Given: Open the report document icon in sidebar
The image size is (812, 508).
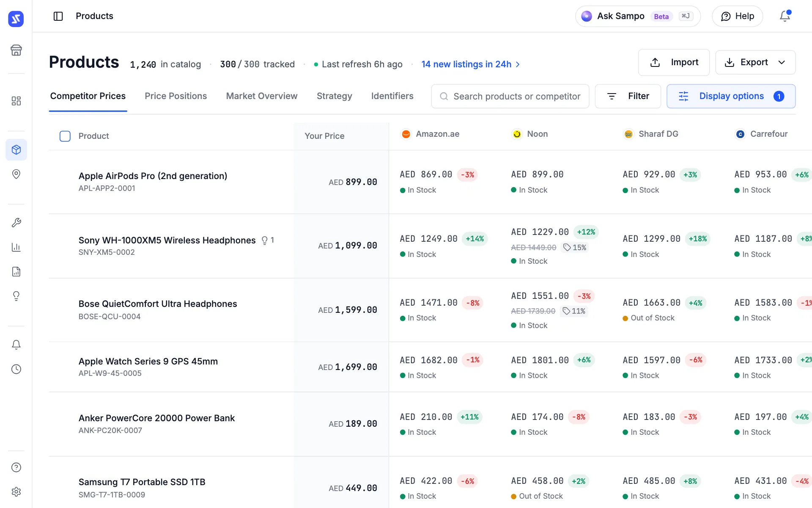Looking at the screenshot, I should pyautogui.click(x=16, y=271).
